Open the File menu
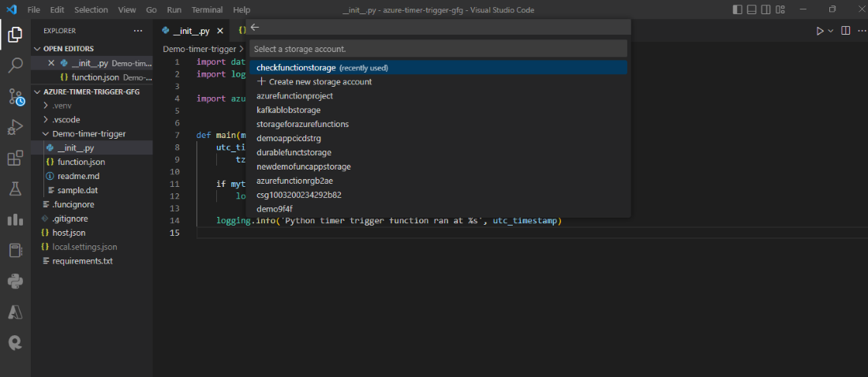Image resolution: width=868 pixels, height=377 pixels. coord(33,10)
